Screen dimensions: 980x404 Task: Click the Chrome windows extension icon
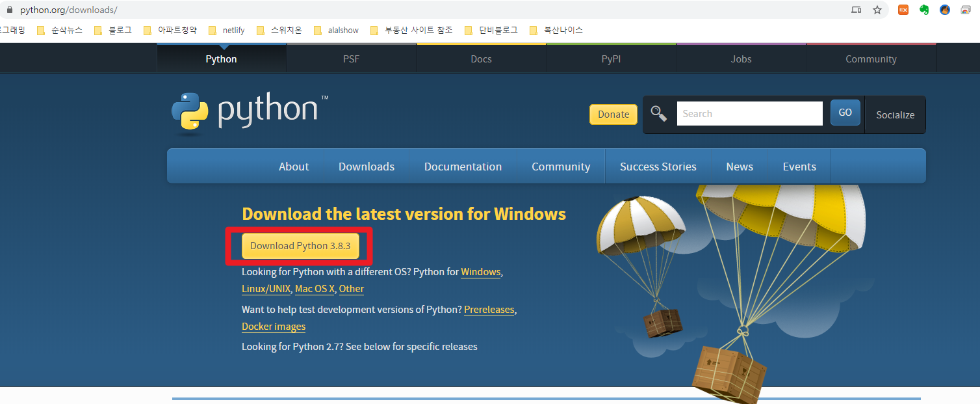pyautogui.click(x=966, y=10)
